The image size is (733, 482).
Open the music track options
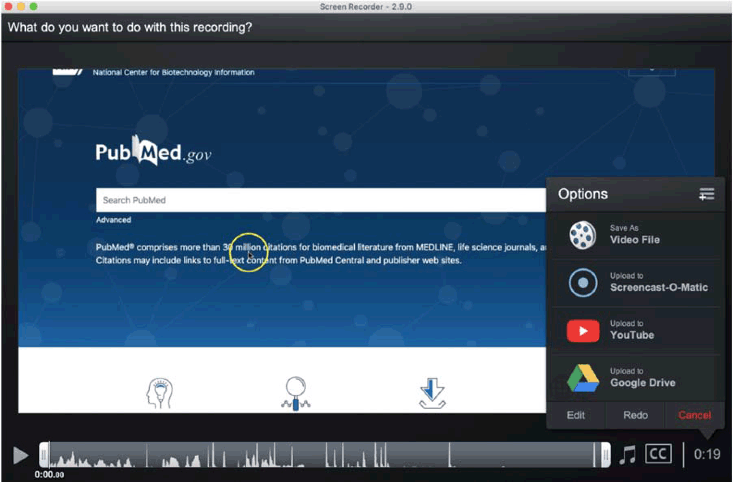[x=628, y=454]
